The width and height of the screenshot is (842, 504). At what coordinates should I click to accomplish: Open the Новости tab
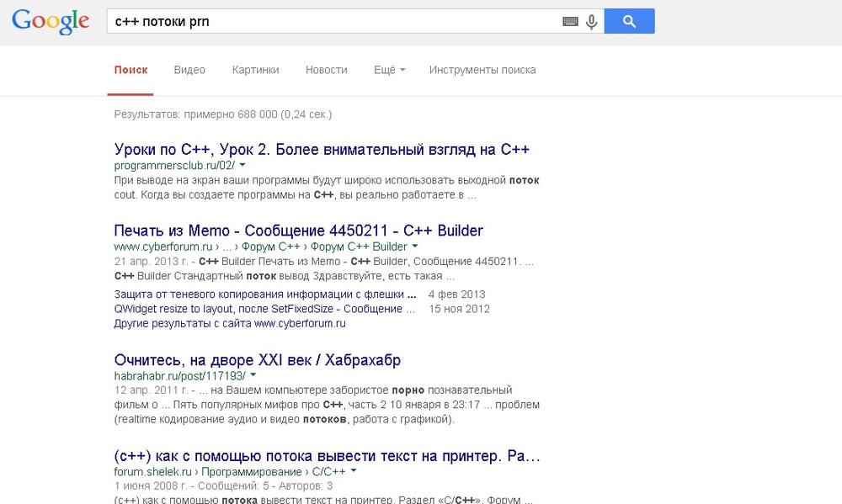pyautogui.click(x=327, y=70)
